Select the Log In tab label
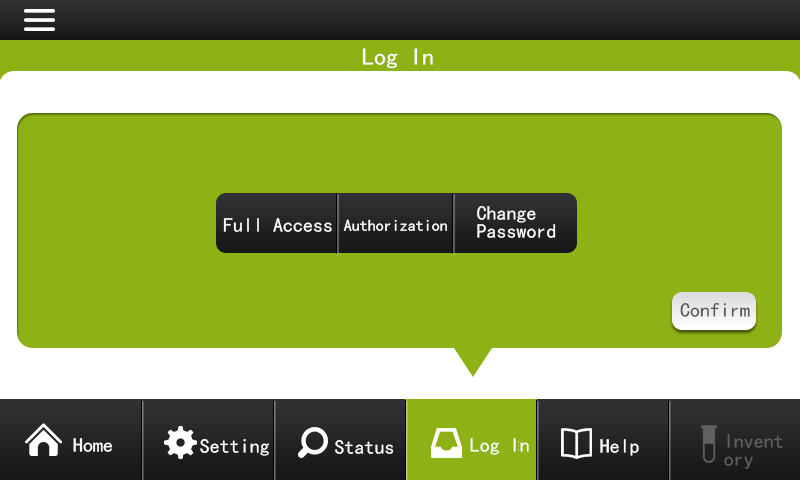The width and height of the screenshot is (800, 480). tap(499, 446)
